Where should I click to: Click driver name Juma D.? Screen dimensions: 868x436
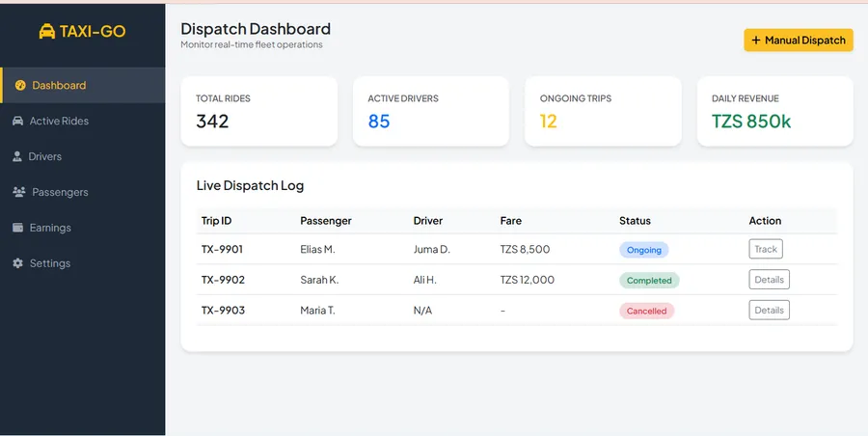point(432,249)
